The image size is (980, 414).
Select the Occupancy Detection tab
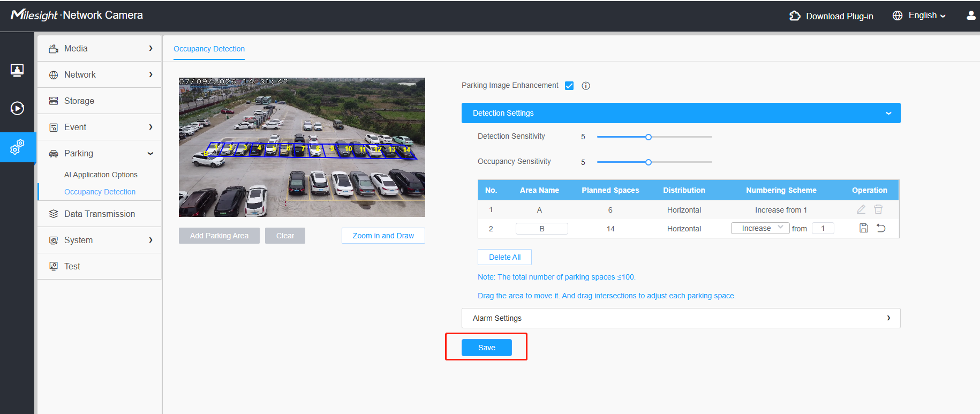click(x=209, y=49)
